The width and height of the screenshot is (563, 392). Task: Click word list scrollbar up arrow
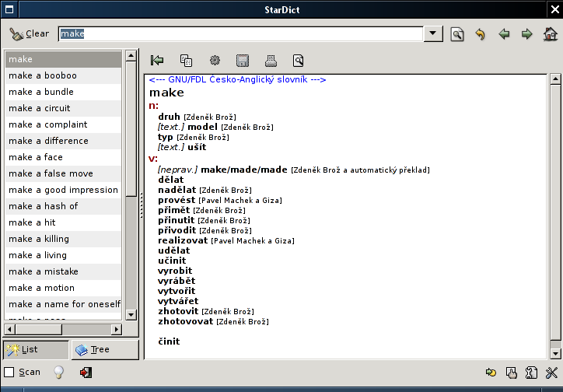(131, 56)
